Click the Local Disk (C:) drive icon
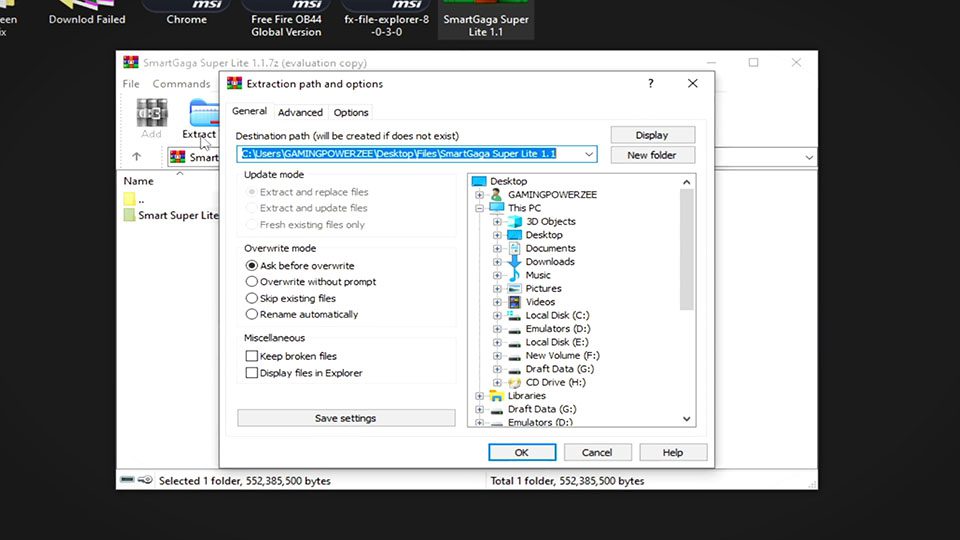 pos(514,315)
